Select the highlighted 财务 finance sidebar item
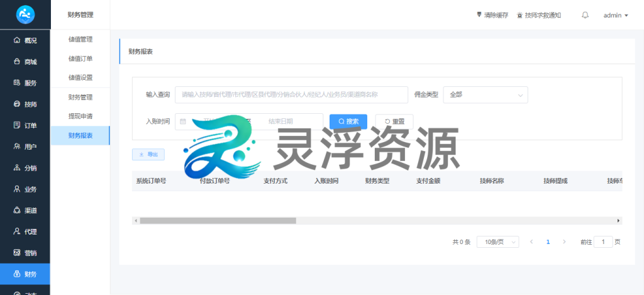This screenshot has height=295, width=644. click(x=25, y=274)
